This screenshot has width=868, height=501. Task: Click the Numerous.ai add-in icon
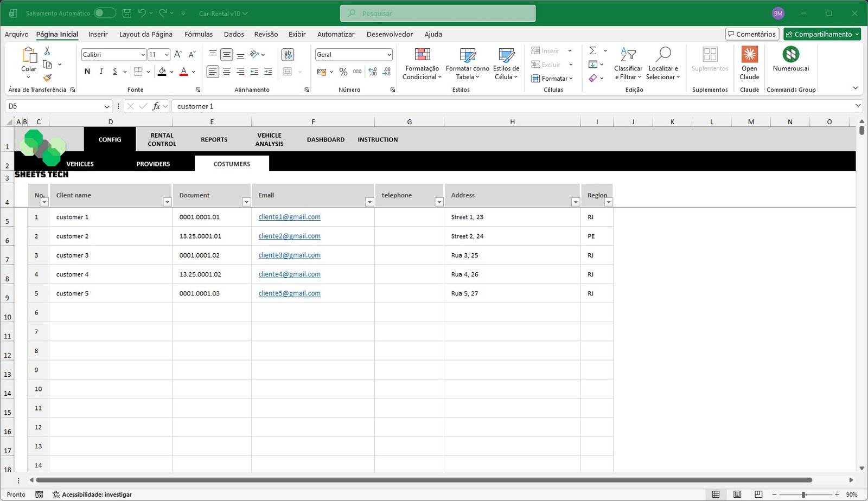point(790,61)
